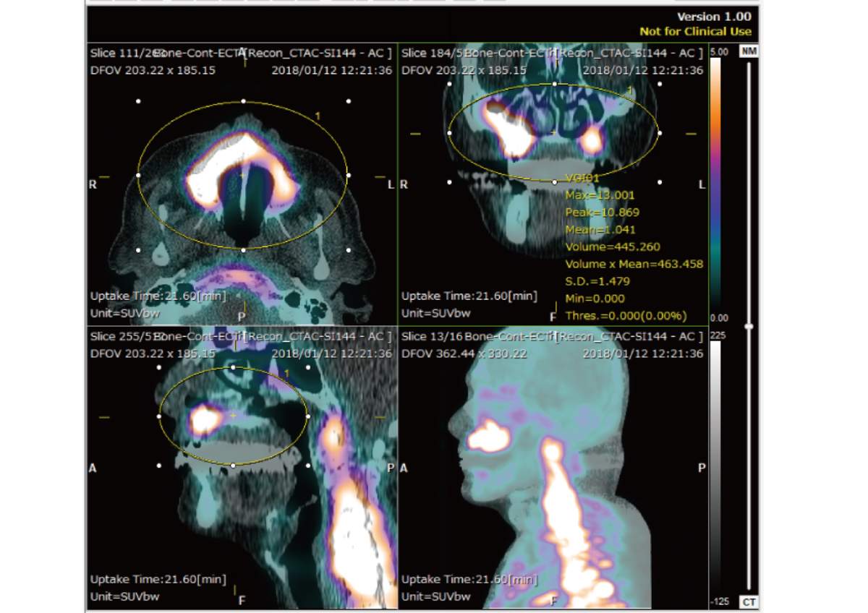This screenshot has height=613, width=868.
Task: Select the bottom handle of axial ellipse ROI
Action: click(x=243, y=250)
